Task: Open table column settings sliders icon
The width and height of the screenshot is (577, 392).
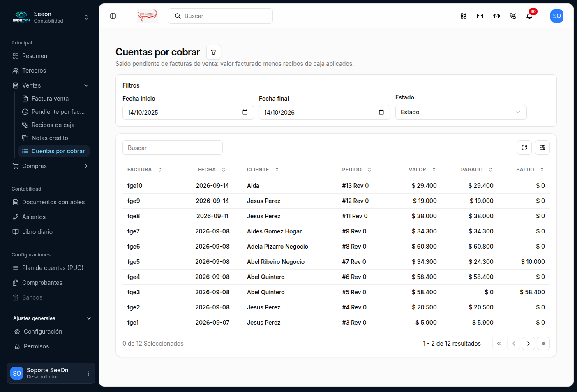Action: pos(542,148)
